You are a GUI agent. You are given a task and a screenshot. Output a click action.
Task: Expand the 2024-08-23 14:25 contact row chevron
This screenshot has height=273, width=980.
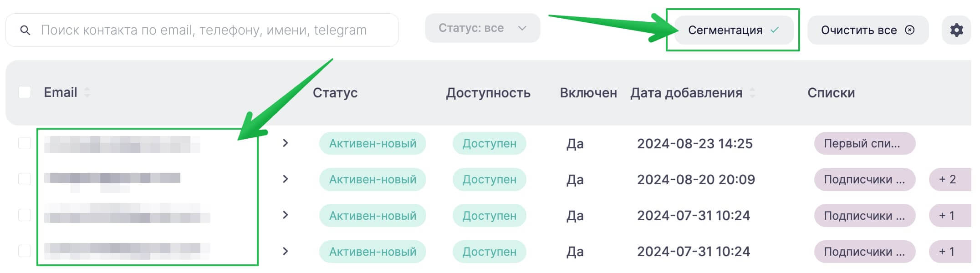tap(286, 143)
